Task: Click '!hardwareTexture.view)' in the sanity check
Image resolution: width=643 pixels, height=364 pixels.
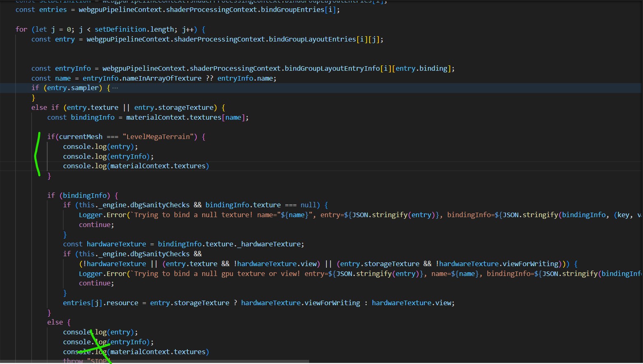Action: [x=277, y=264]
